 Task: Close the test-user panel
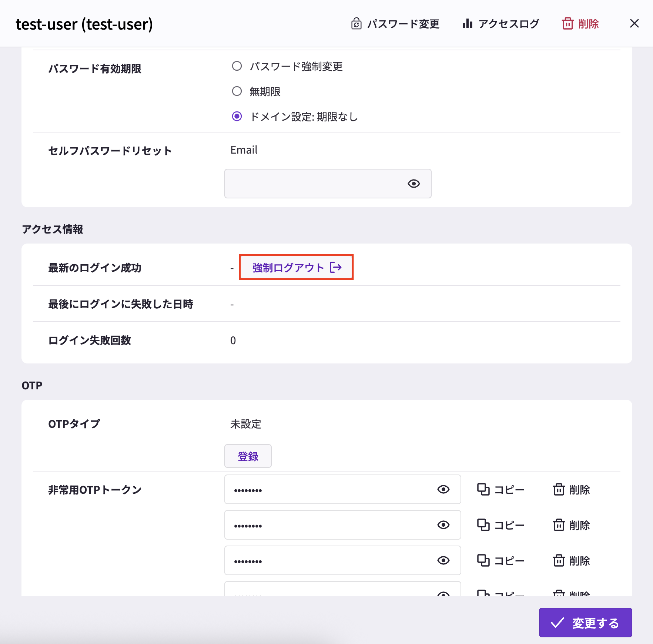(x=634, y=24)
